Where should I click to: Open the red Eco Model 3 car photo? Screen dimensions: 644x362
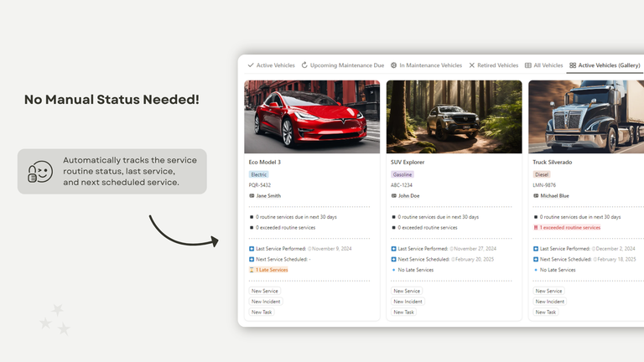pos(311,116)
